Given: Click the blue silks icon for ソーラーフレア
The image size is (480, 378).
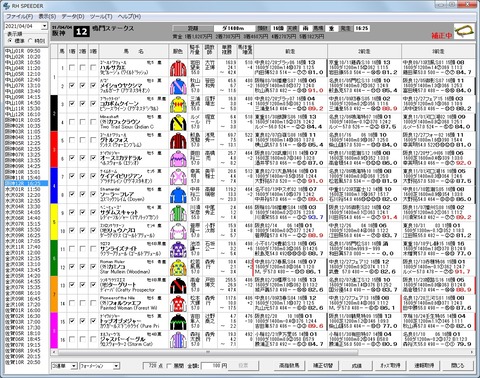Looking at the screenshot, I should 178,195.
